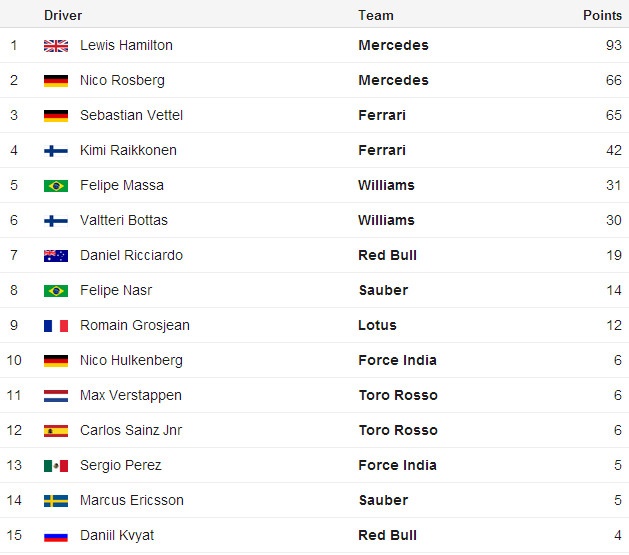
Task: Click the Mercedes team name for Hamilton
Action: 393,45
